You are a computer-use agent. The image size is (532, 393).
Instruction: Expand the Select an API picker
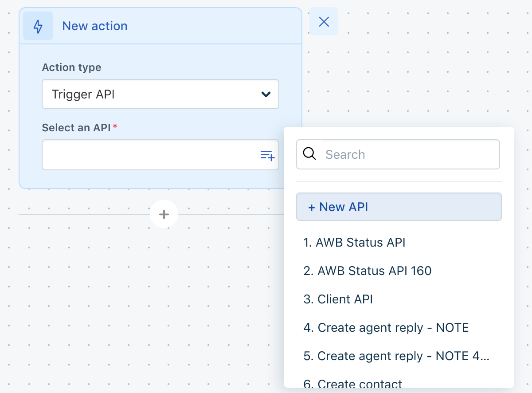pyautogui.click(x=160, y=155)
